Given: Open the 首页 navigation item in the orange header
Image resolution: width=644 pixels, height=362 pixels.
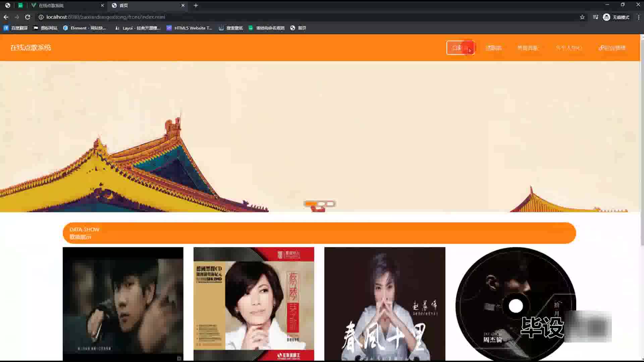Looking at the screenshot, I should [460, 48].
